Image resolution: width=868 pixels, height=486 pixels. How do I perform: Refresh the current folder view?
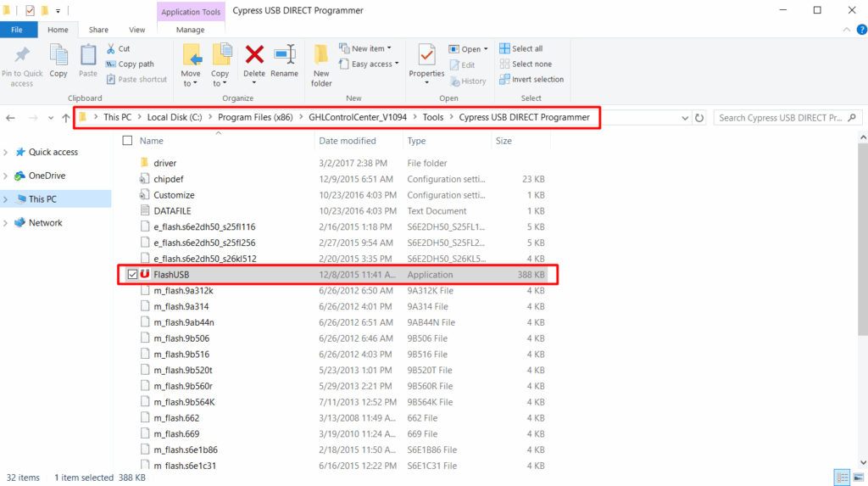point(699,118)
